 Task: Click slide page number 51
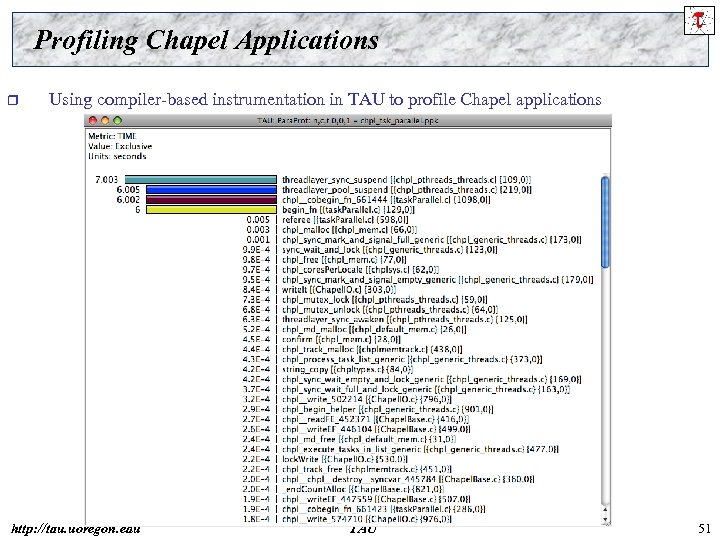pyautogui.click(x=704, y=529)
